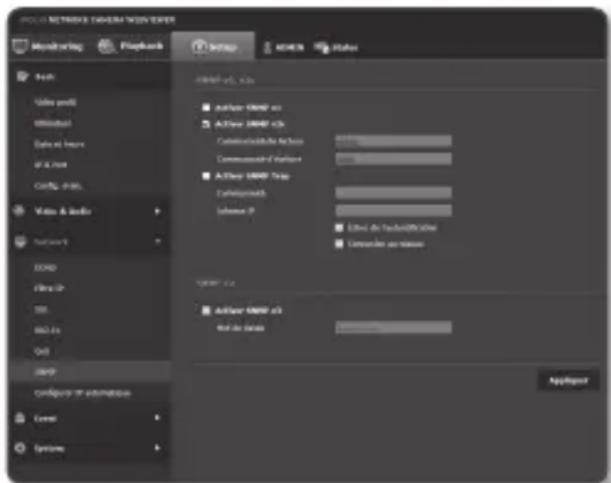Expand the Video & Audio menu arrow
The height and width of the screenshot is (483, 611).
click(158, 211)
